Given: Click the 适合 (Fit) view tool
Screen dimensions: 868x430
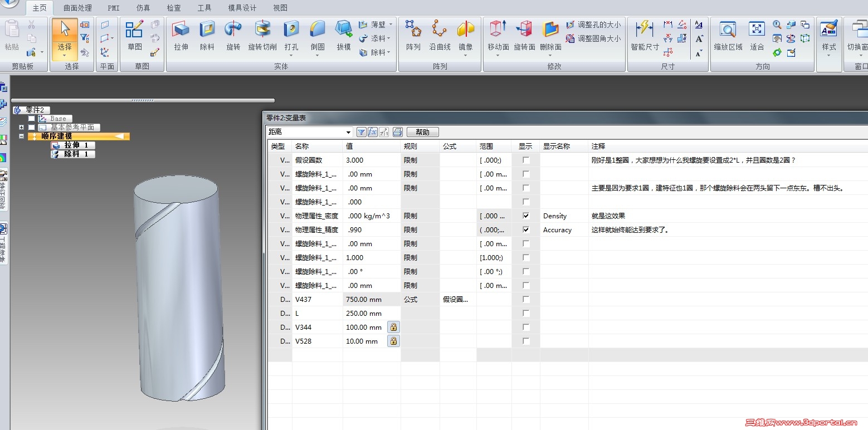Looking at the screenshot, I should 757,36.
